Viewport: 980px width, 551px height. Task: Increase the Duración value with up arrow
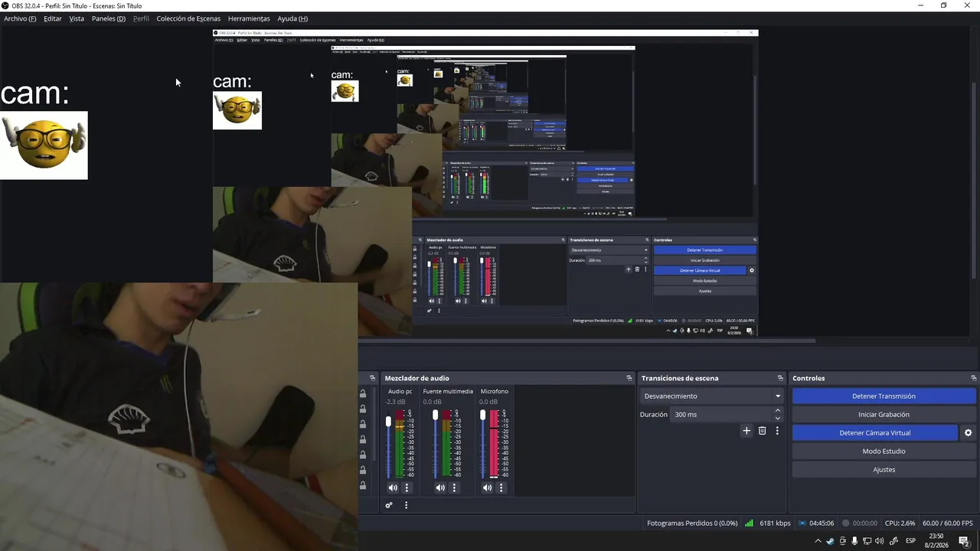(778, 411)
